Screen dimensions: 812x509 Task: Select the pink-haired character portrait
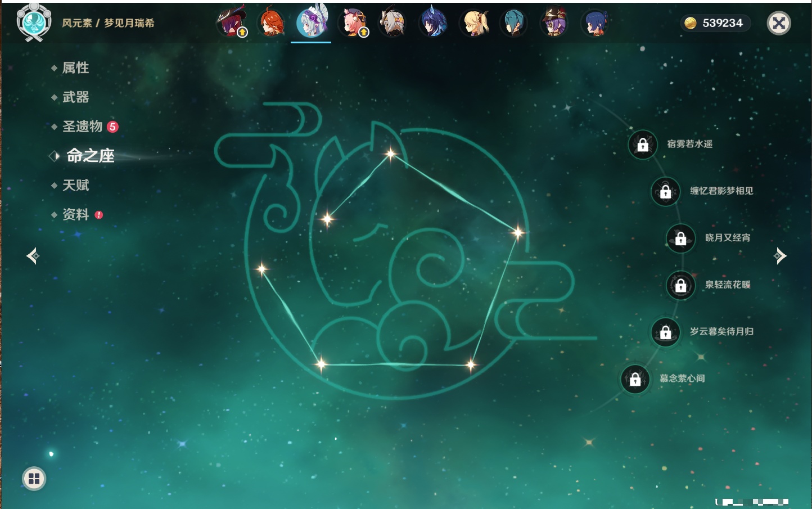click(353, 24)
